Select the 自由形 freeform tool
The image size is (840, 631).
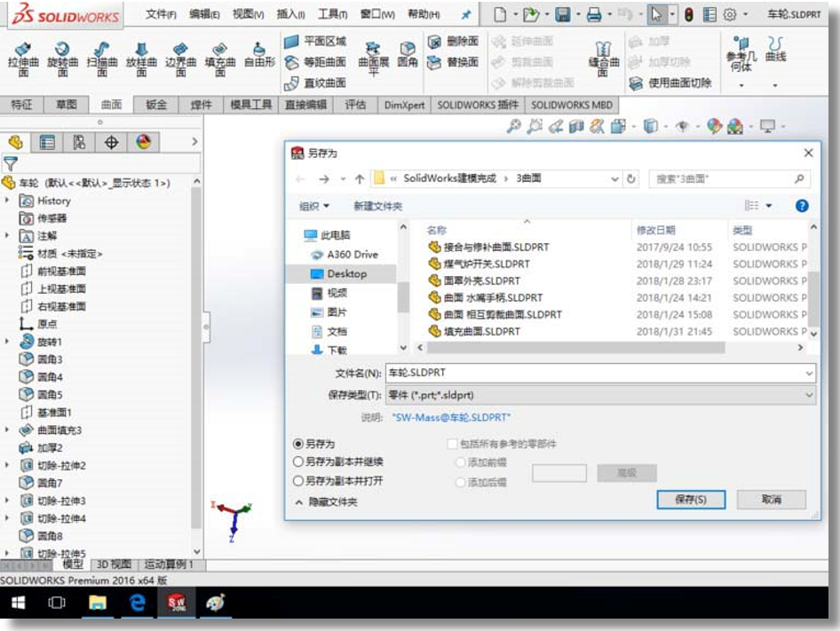click(259, 56)
